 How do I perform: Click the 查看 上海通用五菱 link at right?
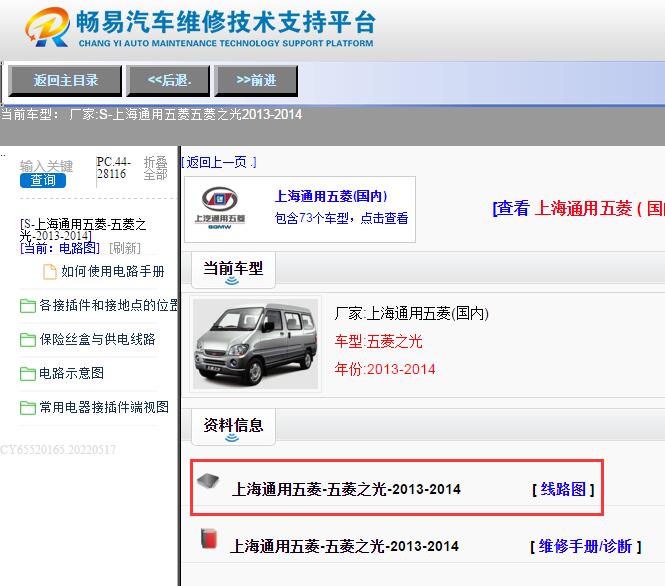(578, 208)
